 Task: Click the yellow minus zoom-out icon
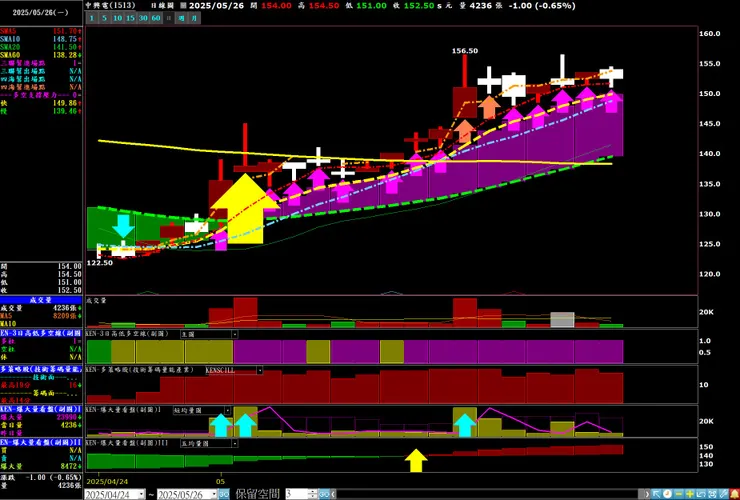[x=679, y=494]
